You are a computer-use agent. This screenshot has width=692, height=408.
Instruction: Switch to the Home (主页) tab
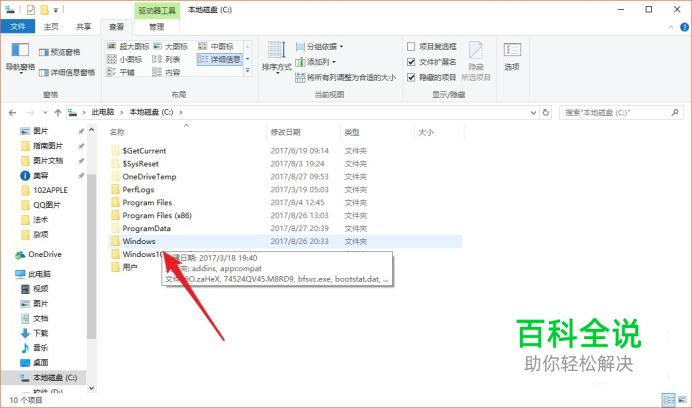[51, 27]
